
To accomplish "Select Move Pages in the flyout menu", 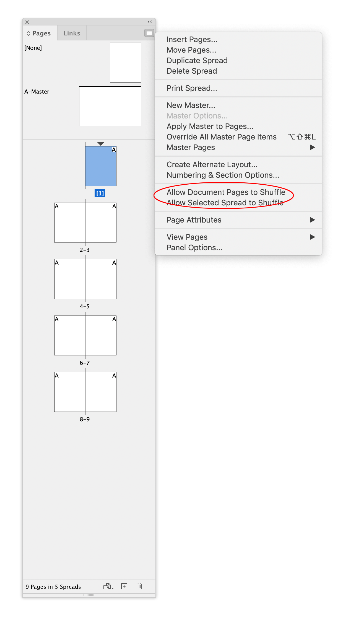I will point(191,50).
